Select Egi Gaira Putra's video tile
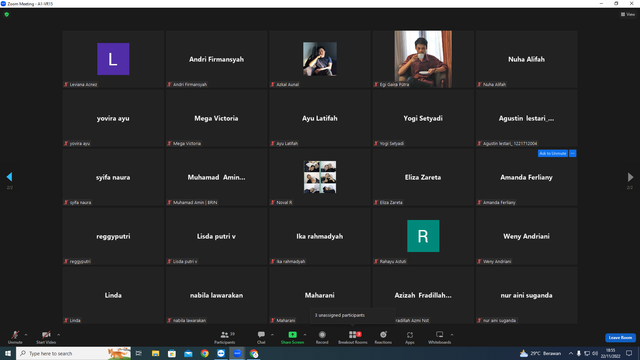Screen dimensions: 640x360 tap(423, 59)
